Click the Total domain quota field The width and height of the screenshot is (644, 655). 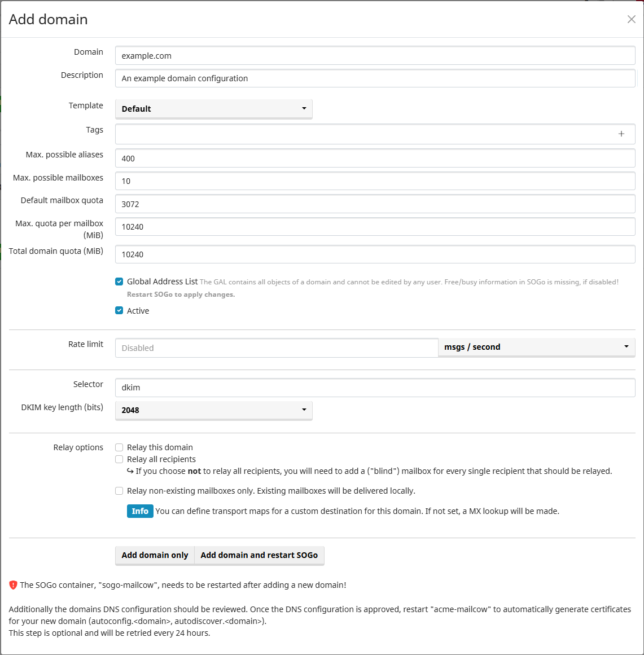coord(375,254)
